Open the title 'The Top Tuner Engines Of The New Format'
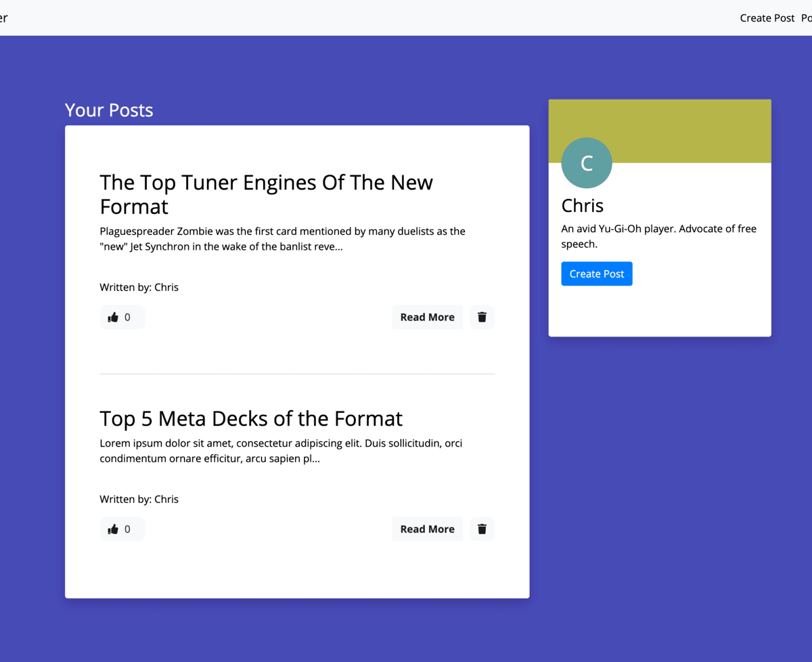 [x=267, y=194]
